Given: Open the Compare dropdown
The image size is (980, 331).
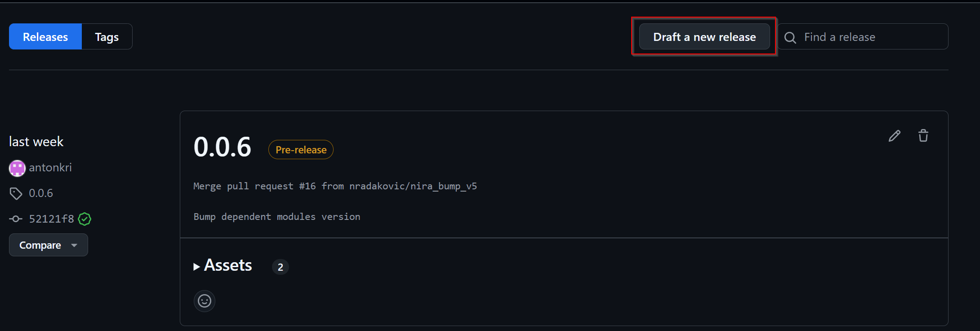Looking at the screenshot, I should point(49,245).
